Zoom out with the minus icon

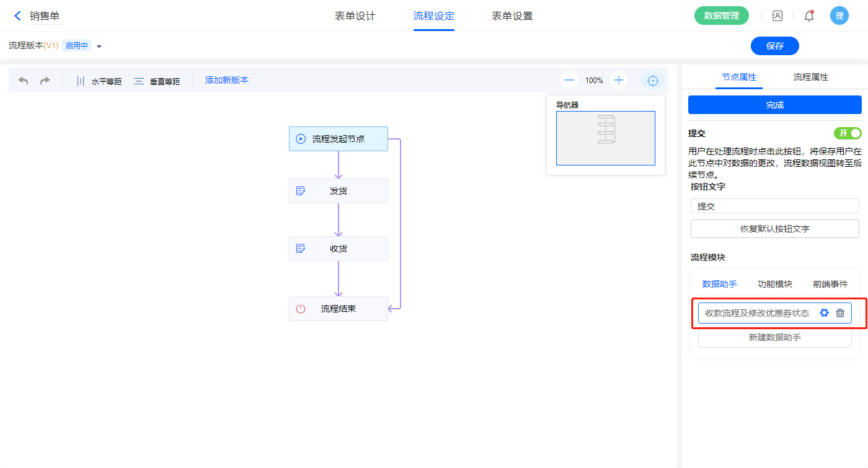(x=569, y=80)
